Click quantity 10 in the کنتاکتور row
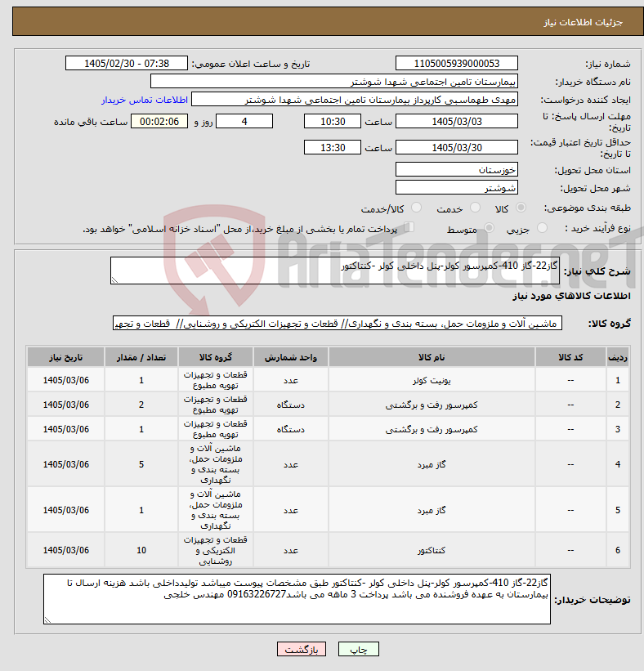The height and width of the screenshot is (671, 644). click(x=141, y=550)
